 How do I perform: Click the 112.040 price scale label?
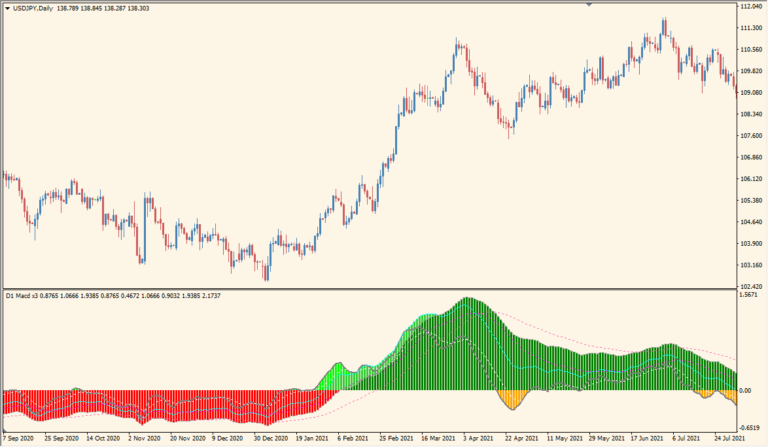[x=751, y=6]
